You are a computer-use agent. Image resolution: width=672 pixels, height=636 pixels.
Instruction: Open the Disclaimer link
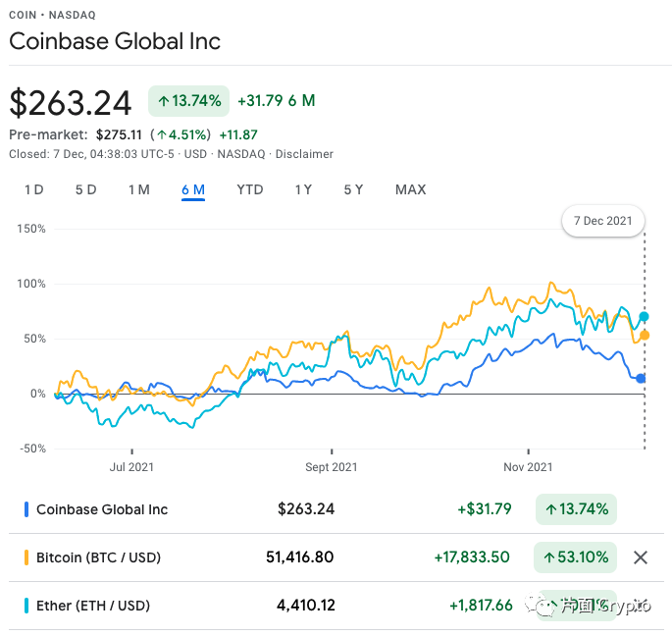click(304, 154)
